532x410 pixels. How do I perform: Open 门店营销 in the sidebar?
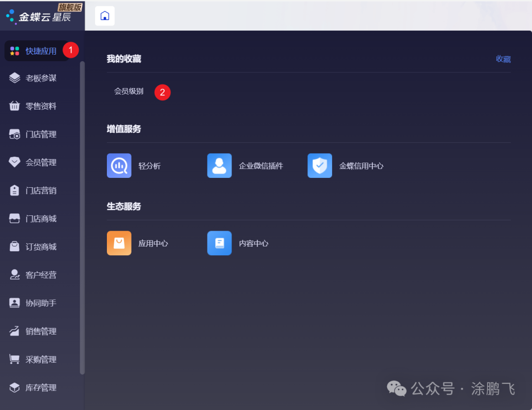pyautogui.click(x=40, y=190)
